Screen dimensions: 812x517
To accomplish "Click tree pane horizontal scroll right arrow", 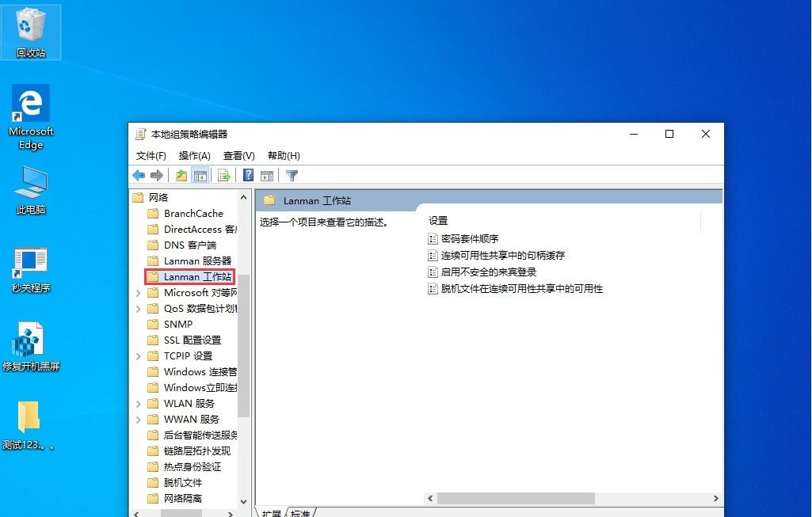I will click(x=231, y=513).
